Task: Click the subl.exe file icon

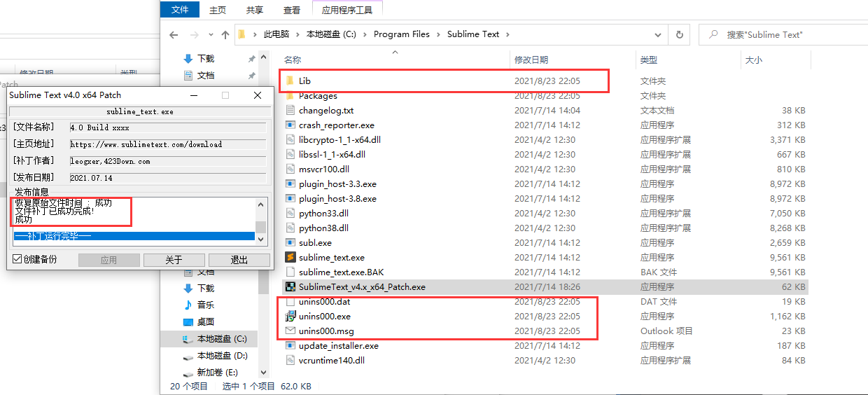Action: 290,243
